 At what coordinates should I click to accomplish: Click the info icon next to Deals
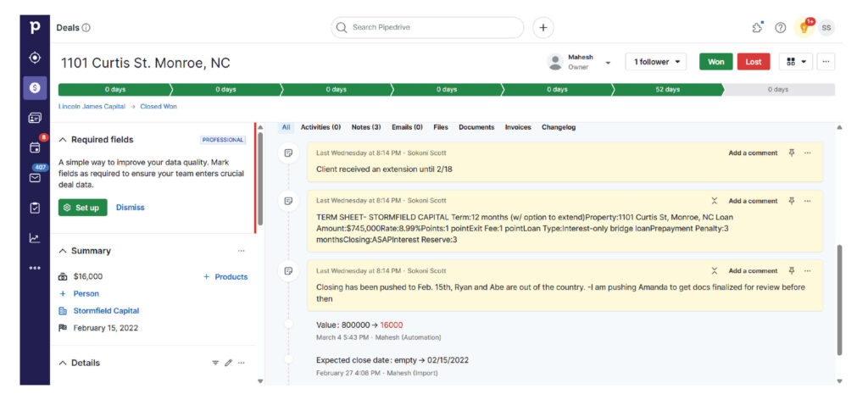pos(86,28)
